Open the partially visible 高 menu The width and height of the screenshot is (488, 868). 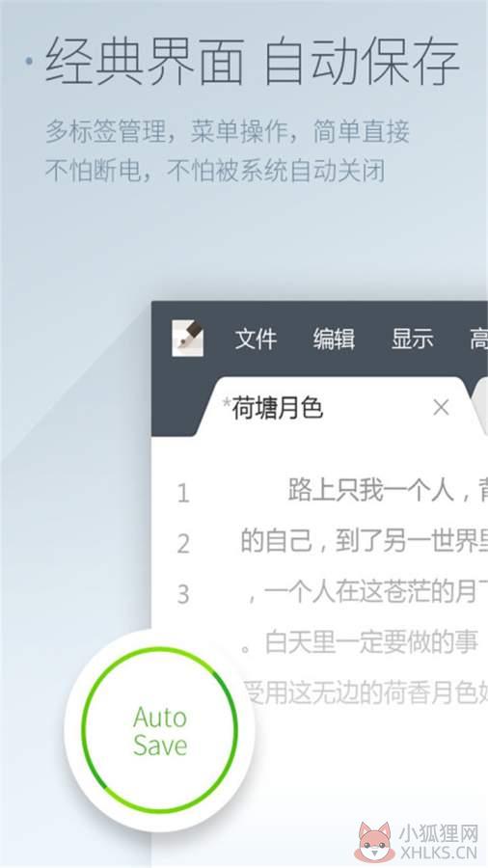[x=478, y=339]
